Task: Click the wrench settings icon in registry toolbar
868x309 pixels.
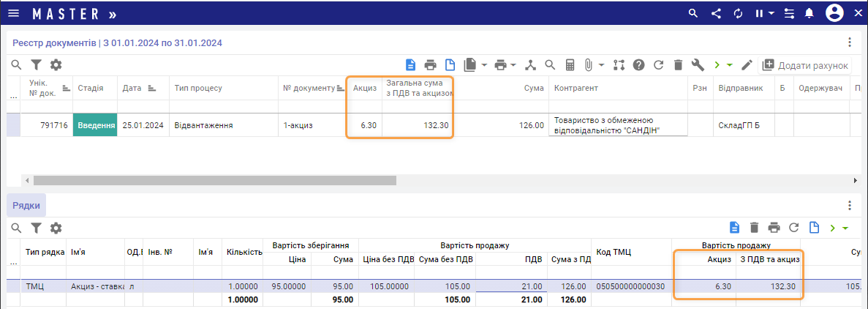Action: coord(698,65)
